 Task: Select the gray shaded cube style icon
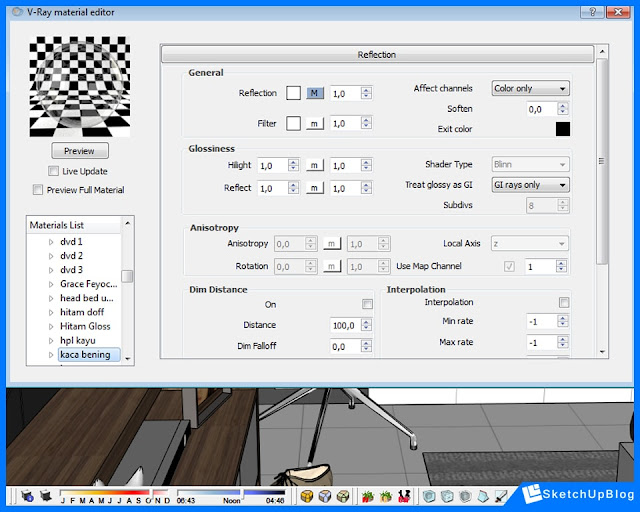(465, 496)
